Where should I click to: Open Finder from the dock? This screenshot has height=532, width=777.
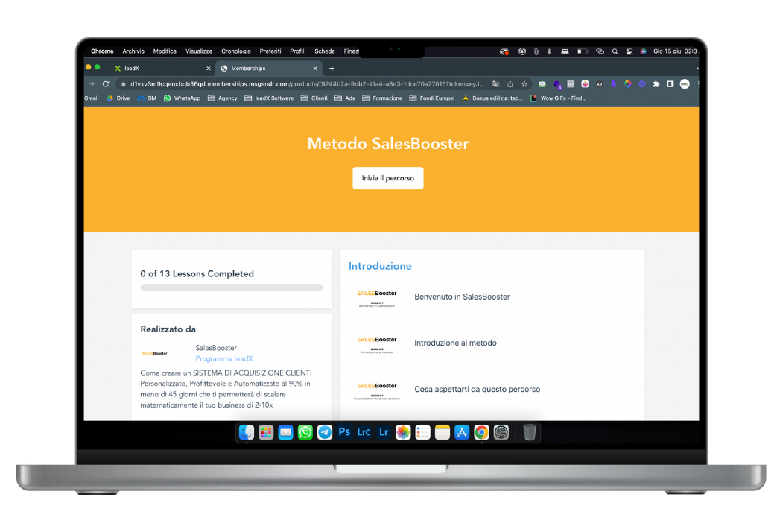tap(247, 432)
